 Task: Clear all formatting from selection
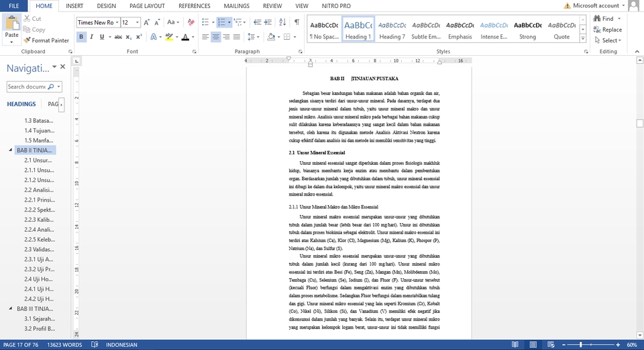191,23
